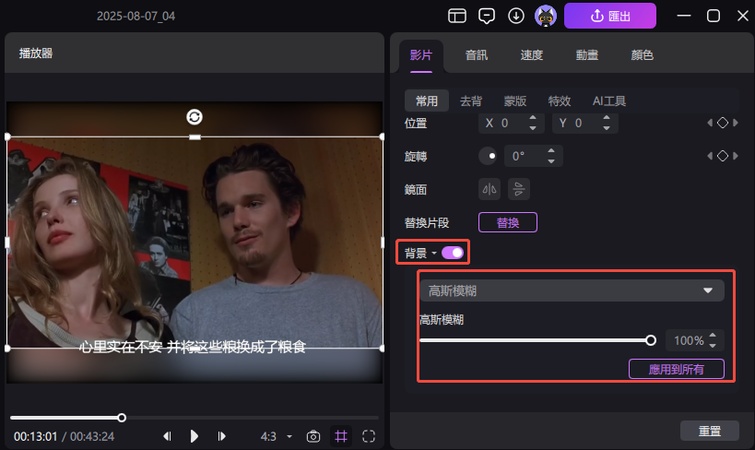Select the AI工具 sub-tab

pyautogui.click(x=609, y=101)
